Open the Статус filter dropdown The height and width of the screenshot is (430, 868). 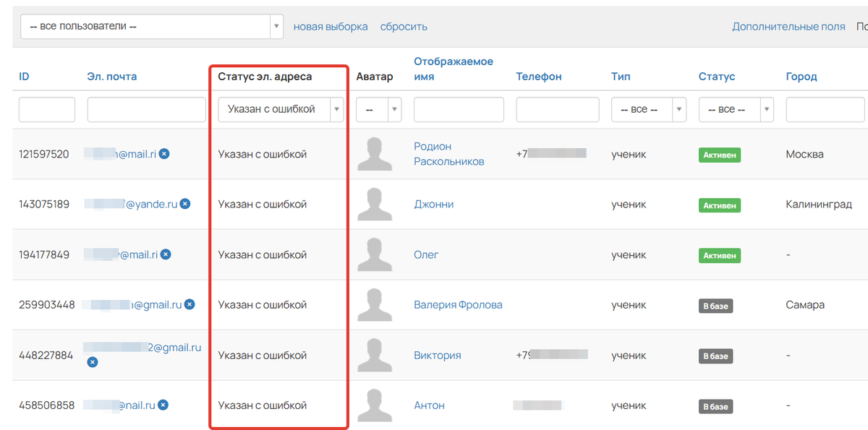(x=736, y=110)
